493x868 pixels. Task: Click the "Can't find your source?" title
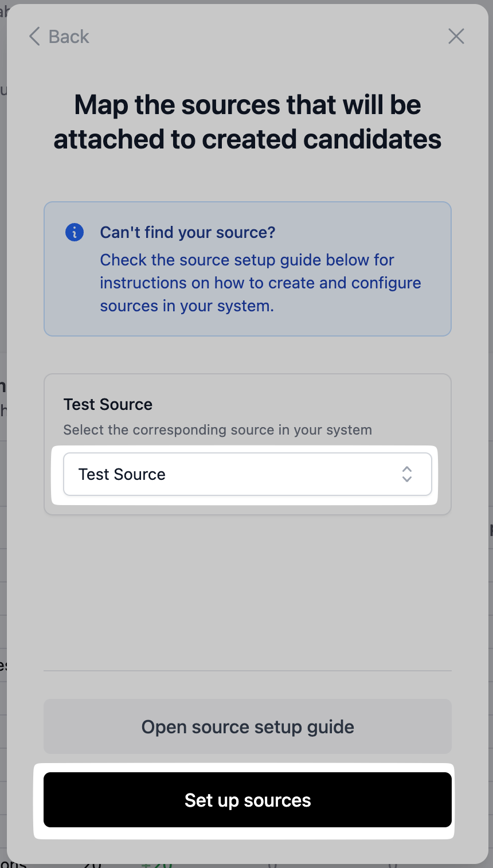[187, 232]
